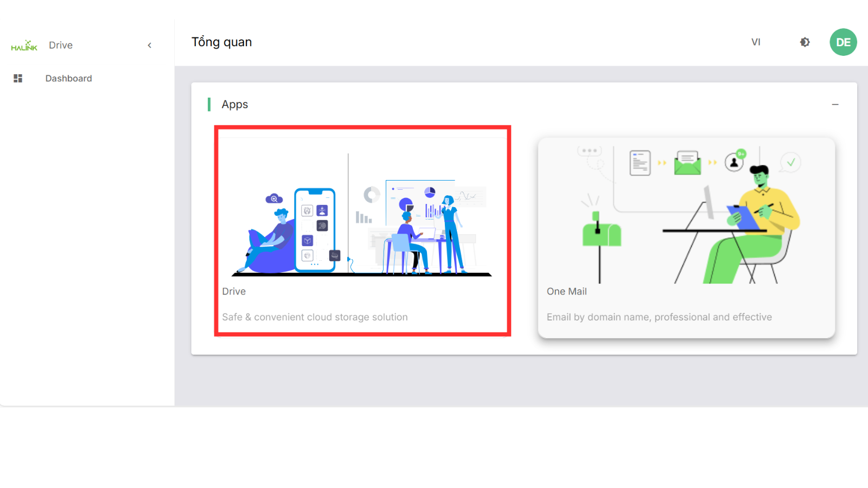The width and height of the screenshot is (868, 488).
Task: Click the Dashboard grid icon
Action: [18, 79]
